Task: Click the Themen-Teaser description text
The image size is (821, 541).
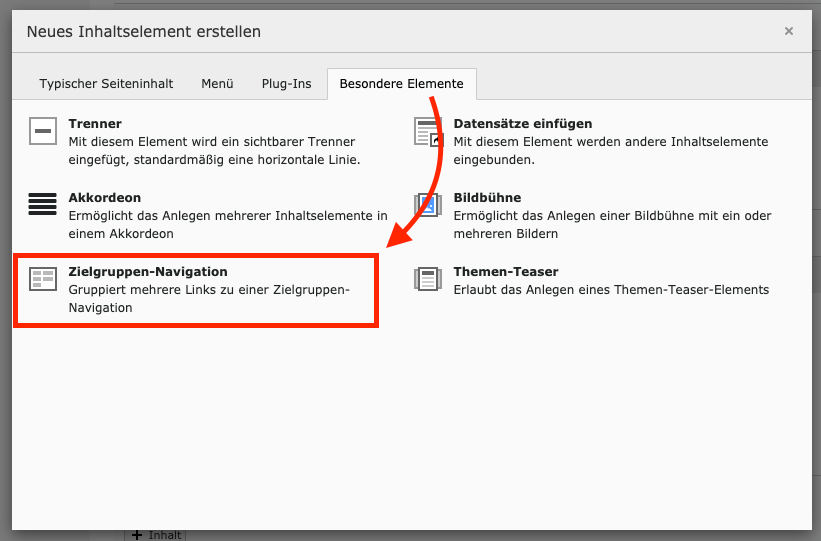Action: [x=611, y=290]
